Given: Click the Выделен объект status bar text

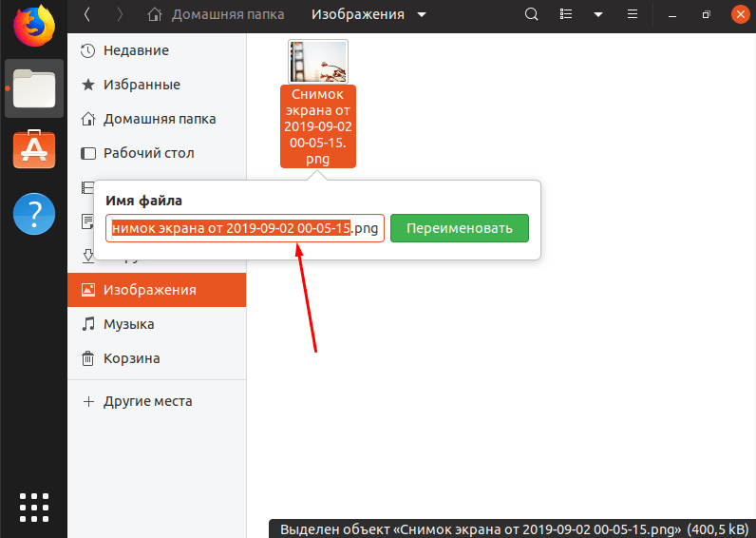Looking at the screenshot, I should (514, 529).
